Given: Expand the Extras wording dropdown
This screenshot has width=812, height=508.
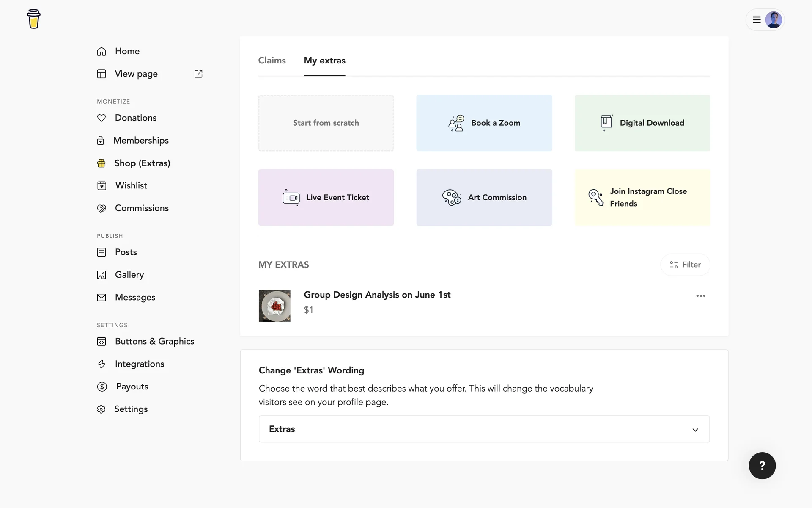Looking at the screenshot, I should click(x=484, y=429).
